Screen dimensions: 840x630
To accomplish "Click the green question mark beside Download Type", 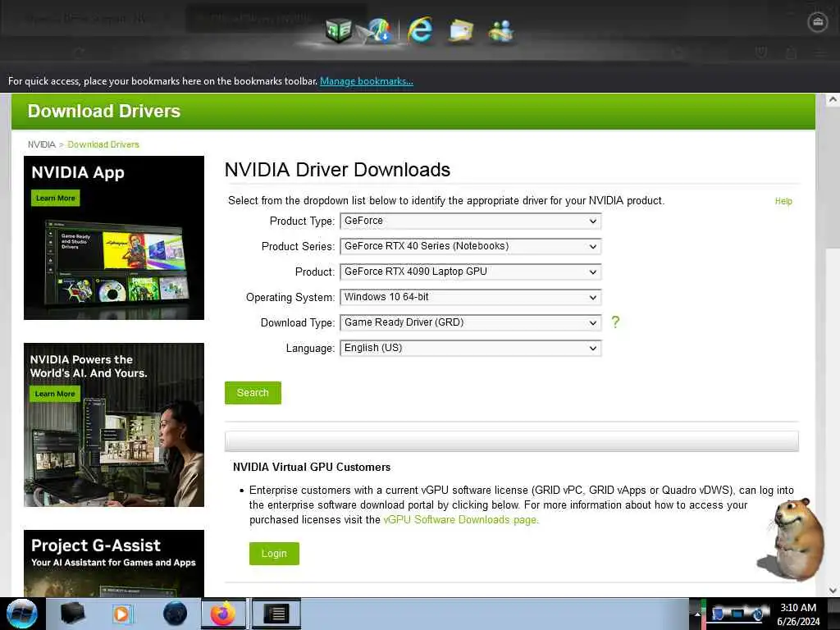I will (x=615, y=322).
